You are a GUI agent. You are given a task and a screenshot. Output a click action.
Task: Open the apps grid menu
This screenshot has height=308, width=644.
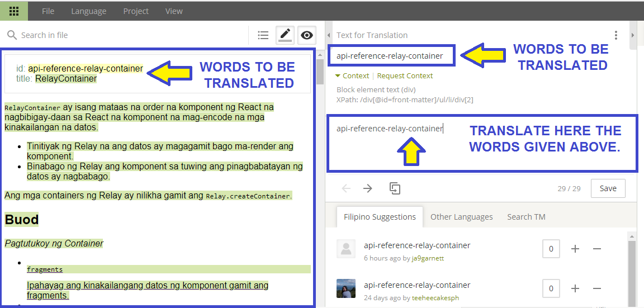point(14,11)
